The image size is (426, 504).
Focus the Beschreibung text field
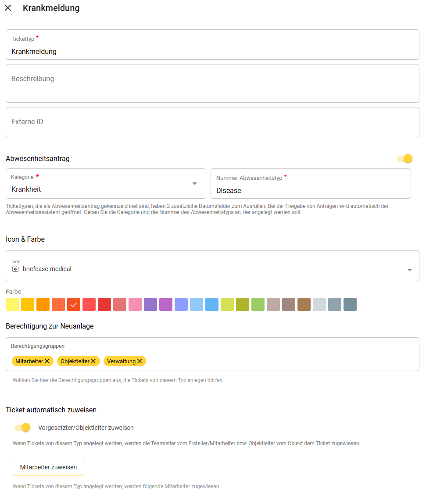[x=212, y=83]
